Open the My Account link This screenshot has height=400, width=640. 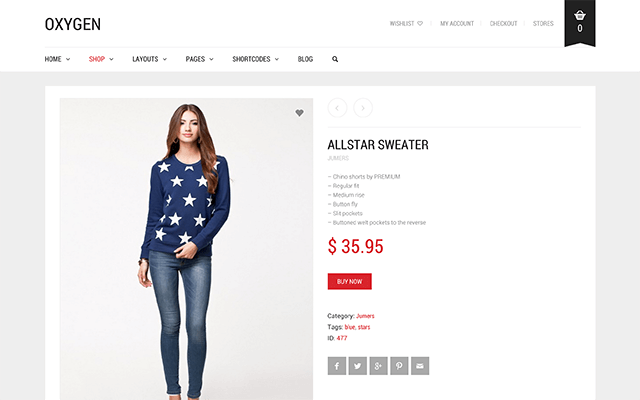[457, 24]
